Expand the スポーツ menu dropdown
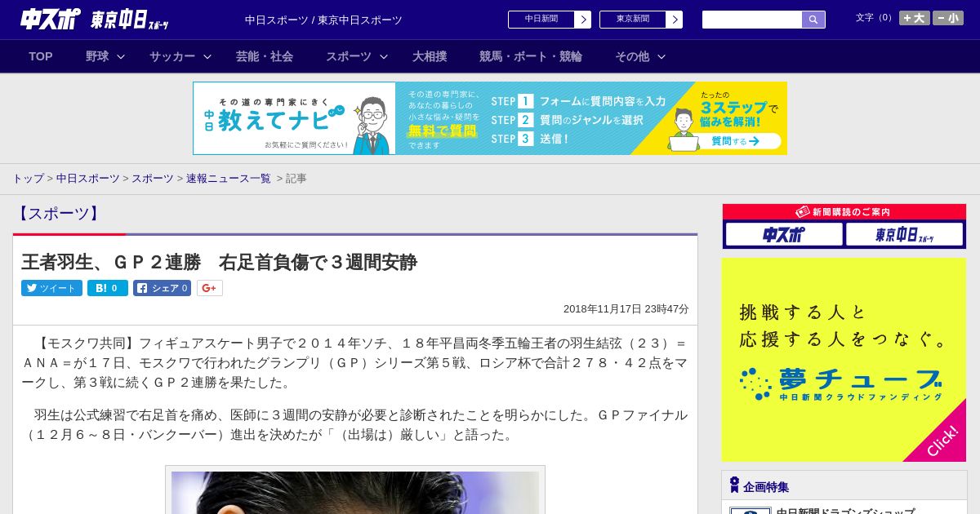This screenshot has height=514, width=980. (357, 56)
